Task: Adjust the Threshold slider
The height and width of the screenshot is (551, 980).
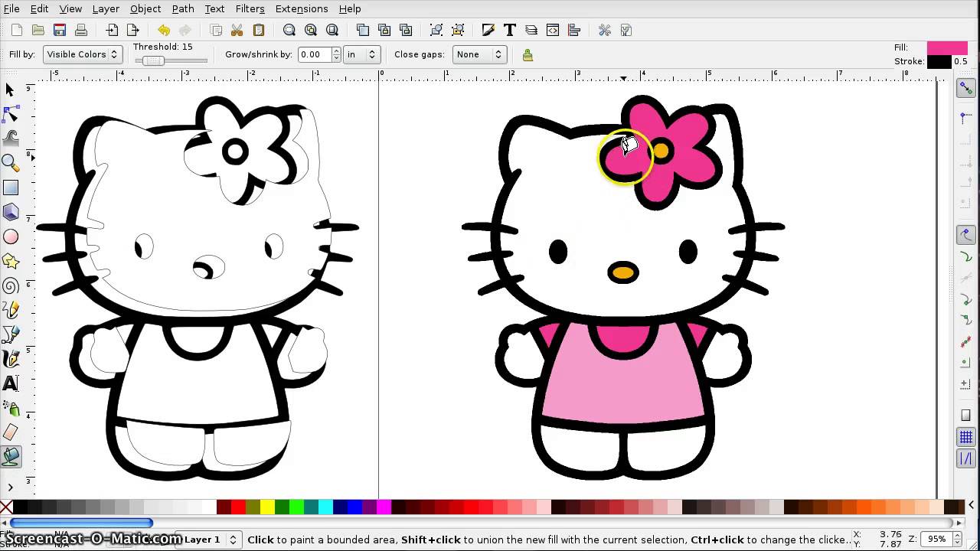Action: click(170, 60)
